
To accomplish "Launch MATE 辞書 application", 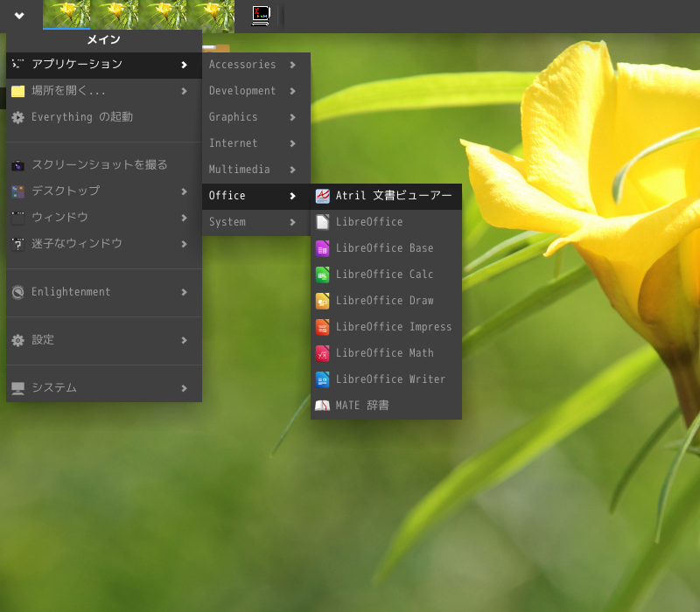I will (x=386, y=406).
